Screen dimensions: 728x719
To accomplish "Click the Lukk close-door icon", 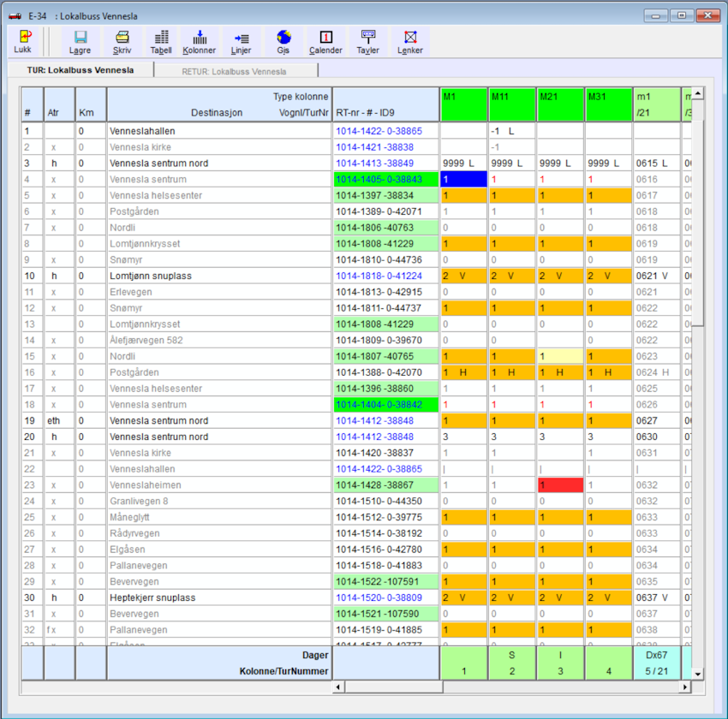I will coord(23,38).
